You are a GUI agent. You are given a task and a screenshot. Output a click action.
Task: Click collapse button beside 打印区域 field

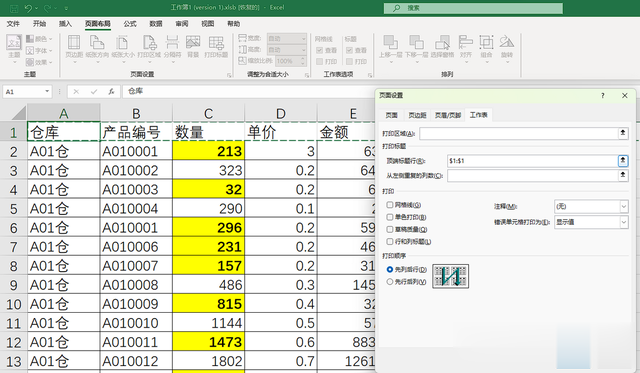pos(623,133)
